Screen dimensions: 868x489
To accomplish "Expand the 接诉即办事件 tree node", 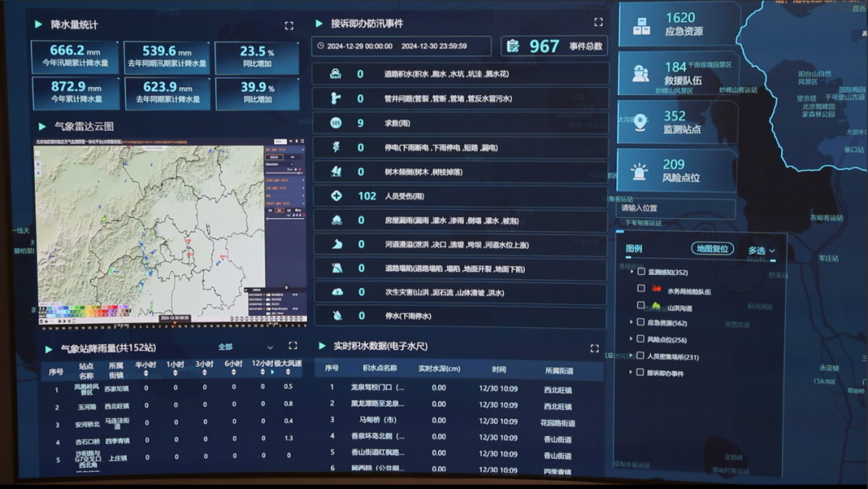I will 631,372.
